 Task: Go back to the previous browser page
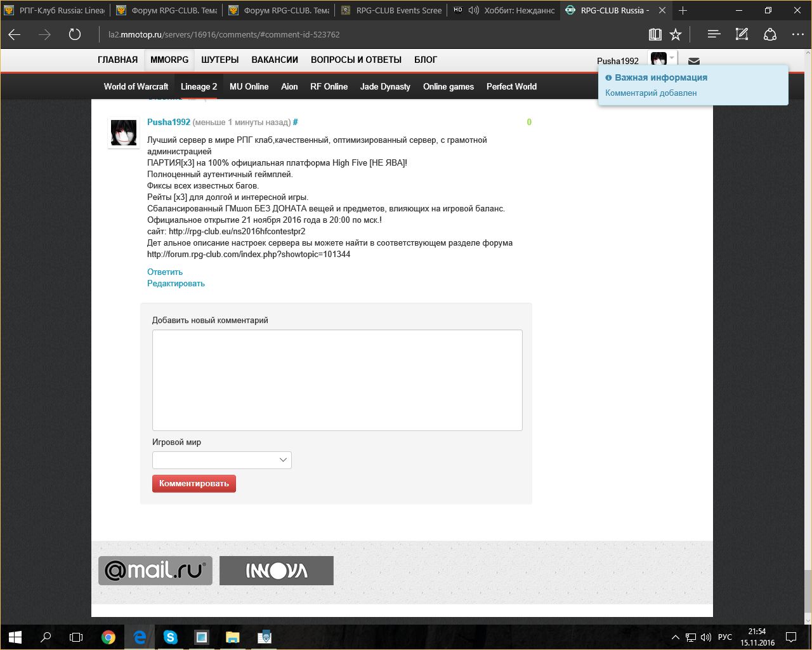point(14,35)
